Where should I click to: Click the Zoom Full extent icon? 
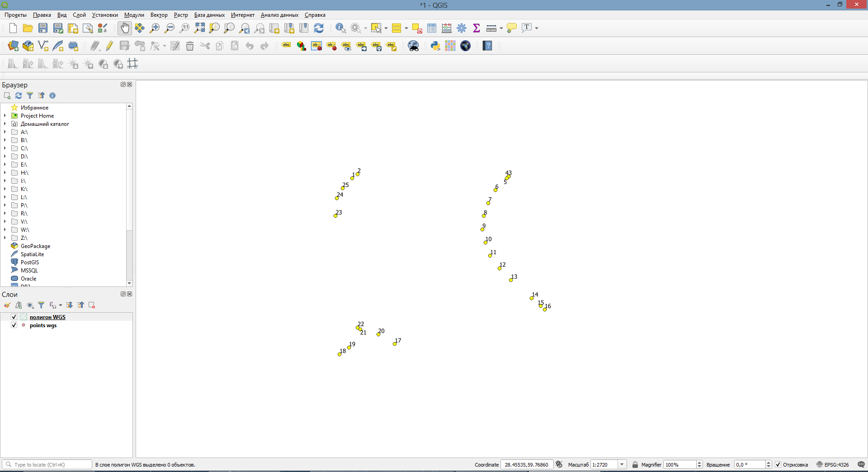click(x=199, y=28)
